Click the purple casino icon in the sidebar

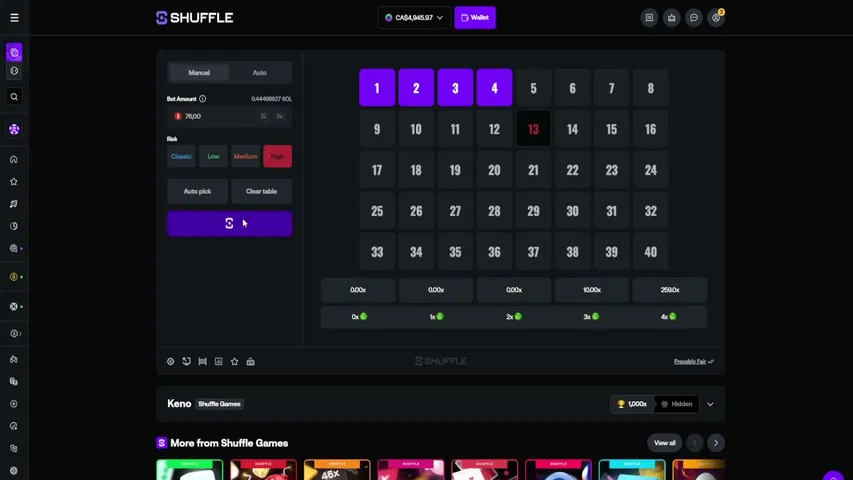coord(14,53)
